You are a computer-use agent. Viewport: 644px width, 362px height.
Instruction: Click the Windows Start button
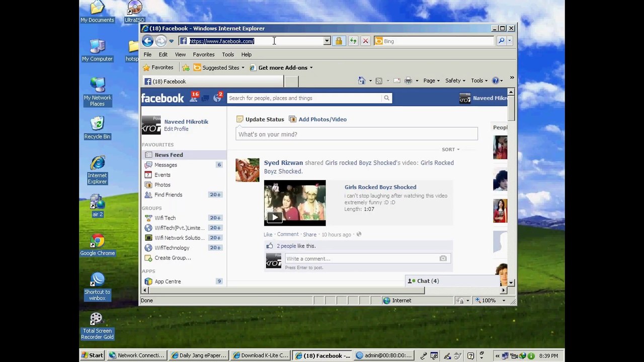[93, 355]
